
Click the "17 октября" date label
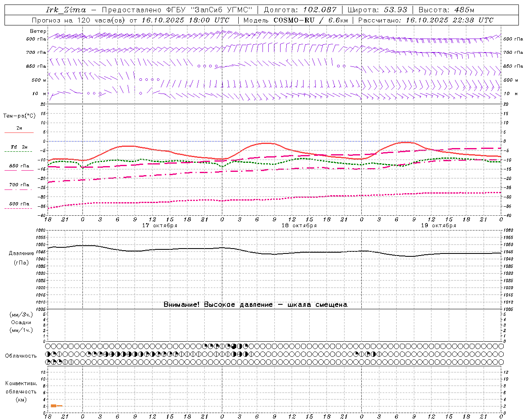pos(160,226)
